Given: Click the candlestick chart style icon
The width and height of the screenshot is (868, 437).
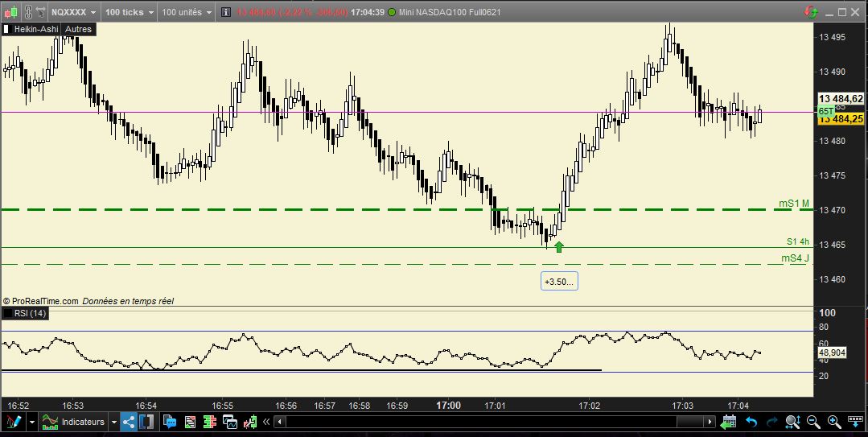Looking at the screenshot, I should pyautogui.click(x=11, y=11).
